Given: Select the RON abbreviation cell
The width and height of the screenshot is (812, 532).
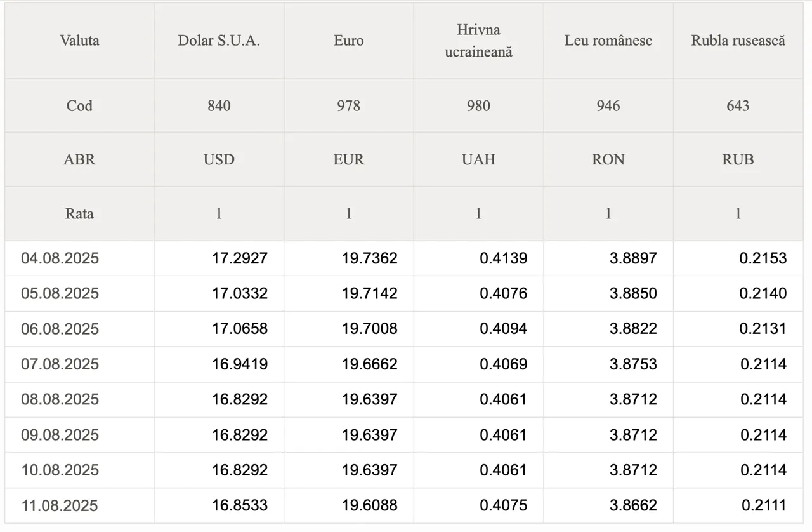Looking at the screenshot, I should point(608,159).
